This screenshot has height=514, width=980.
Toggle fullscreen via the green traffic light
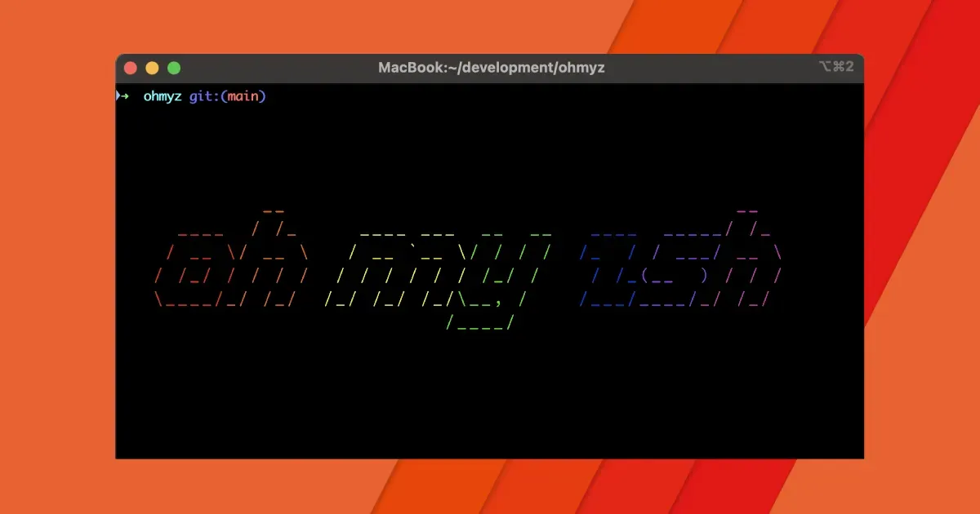click(172, 68)
